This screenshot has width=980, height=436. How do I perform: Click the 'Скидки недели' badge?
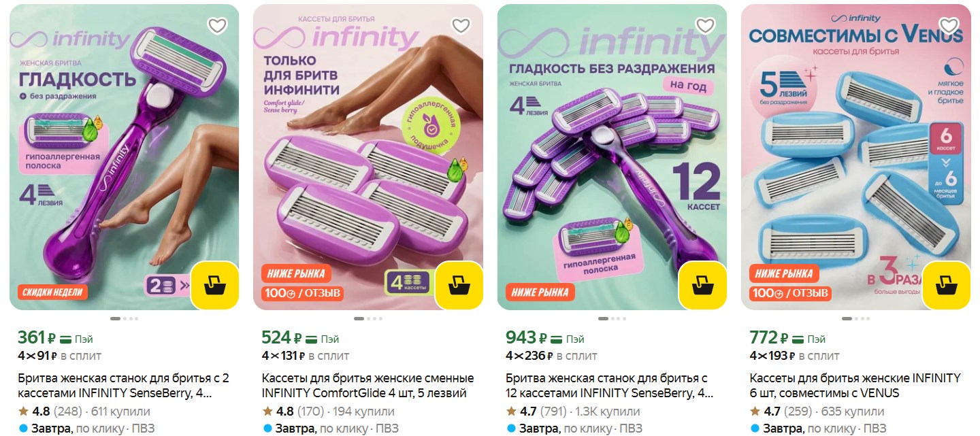[x=52, y=292]
